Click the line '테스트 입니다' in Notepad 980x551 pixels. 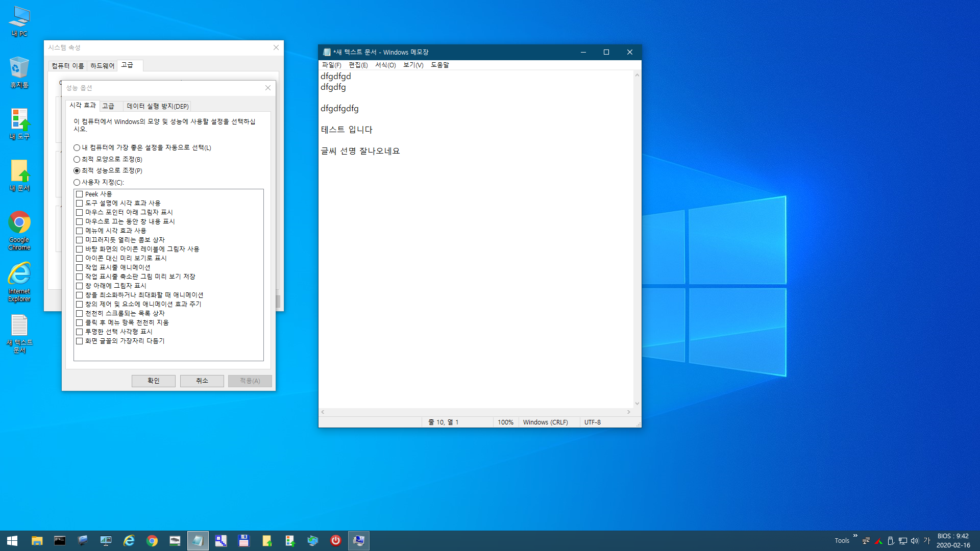pos(347,130)
